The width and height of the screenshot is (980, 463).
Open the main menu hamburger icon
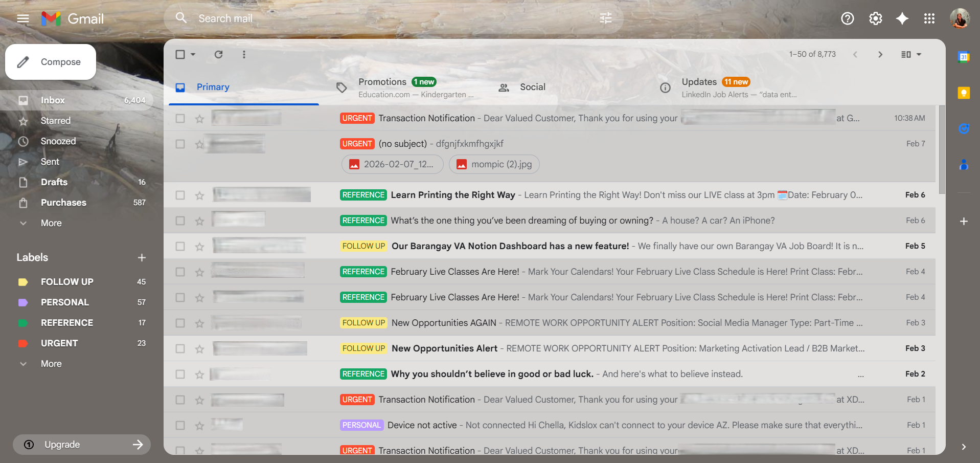[23, 19]
